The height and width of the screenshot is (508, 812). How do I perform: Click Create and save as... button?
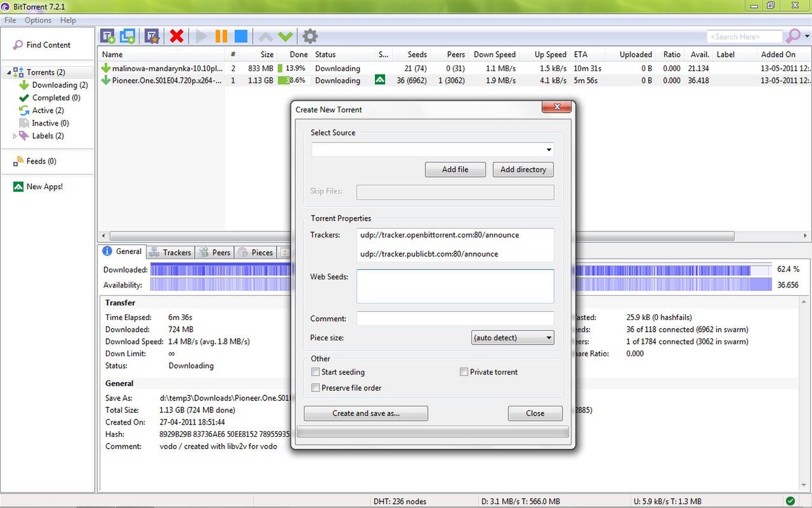click(x=366, y=413)
